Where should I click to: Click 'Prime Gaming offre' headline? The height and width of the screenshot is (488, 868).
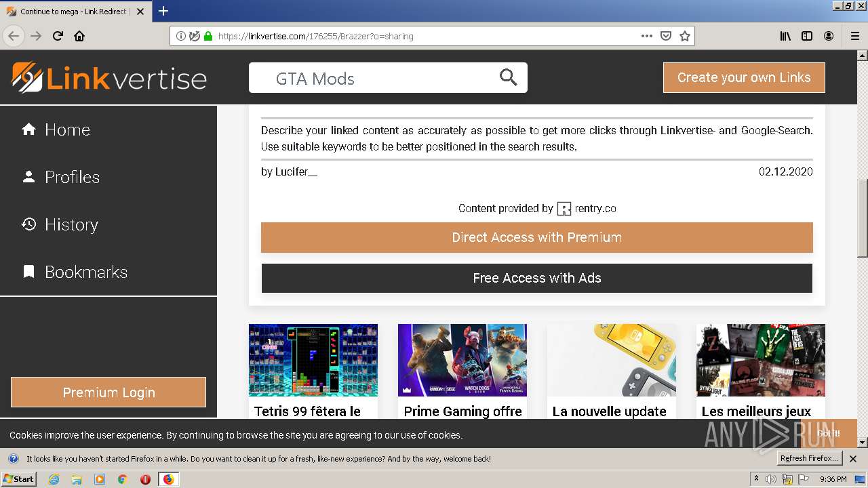462,411
